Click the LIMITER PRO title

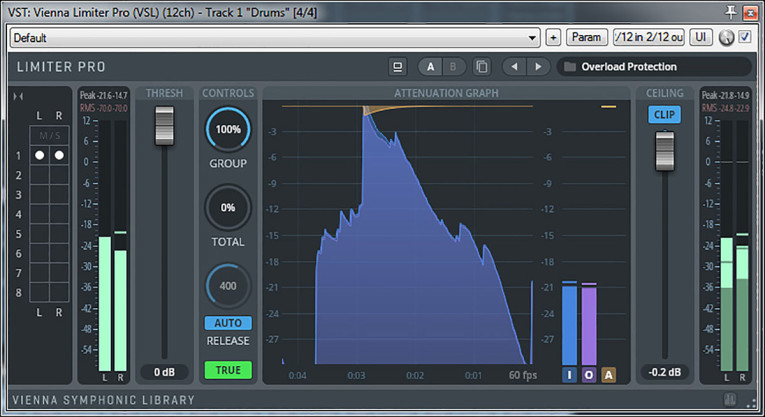click(61, 67)
